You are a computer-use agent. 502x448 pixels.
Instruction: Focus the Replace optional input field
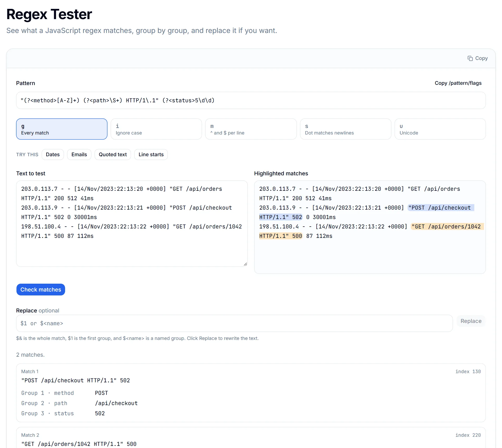point(235,323)
